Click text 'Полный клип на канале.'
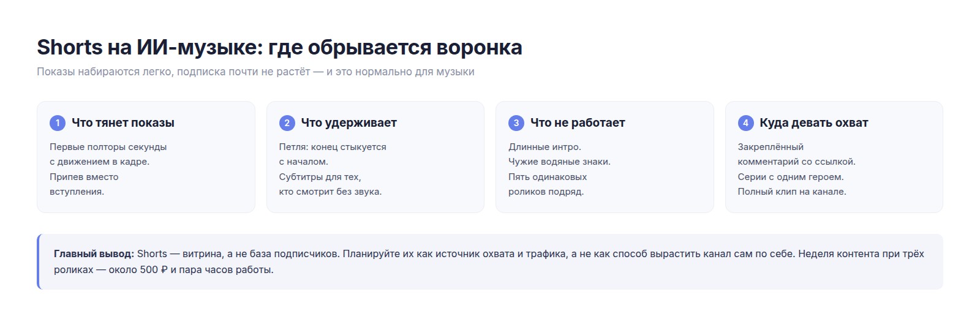Image resolution: width=980 pixels, height=319 pixels. pos(792,192)
